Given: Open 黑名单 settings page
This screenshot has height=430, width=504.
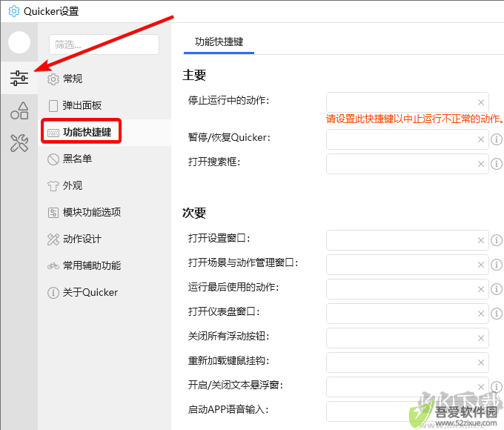Looking at the screenshot, I should [x=105, y=159].
